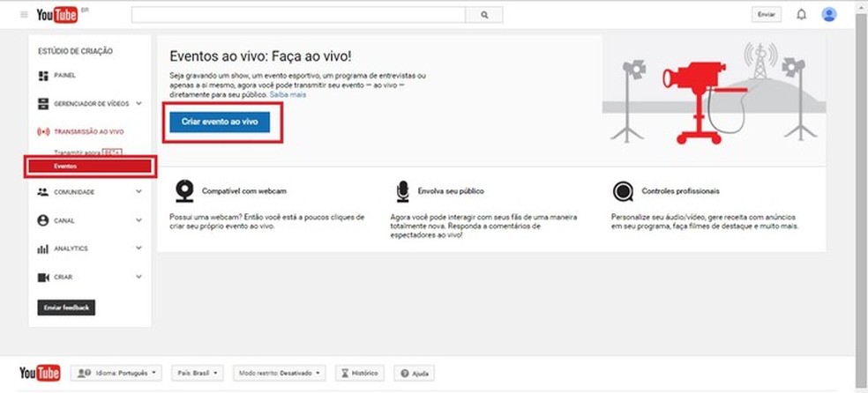Viewport: 868px width, 393px height.
Task: Click 'Controles profissionais' heading
Action: tap(681, 191)
